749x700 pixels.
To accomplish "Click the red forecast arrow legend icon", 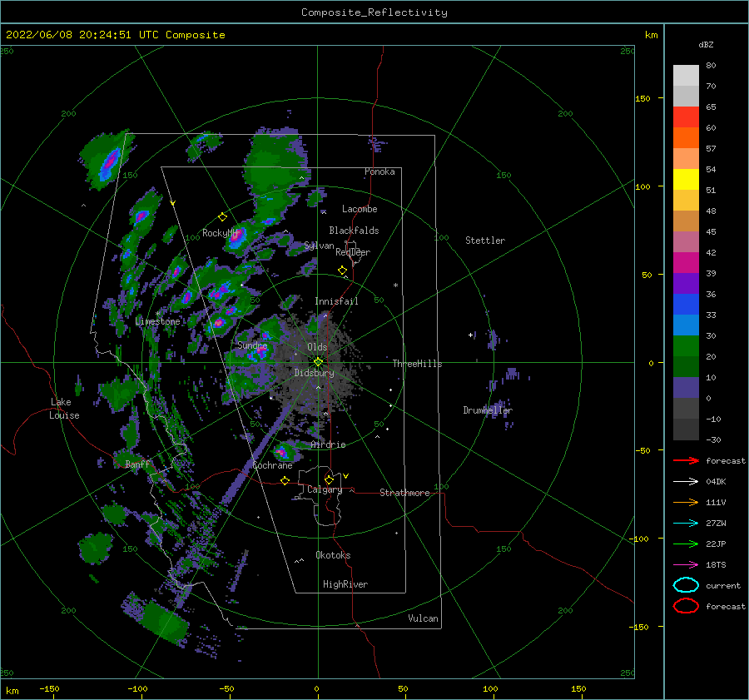I will pyautogui.click(x=686, y=460).
